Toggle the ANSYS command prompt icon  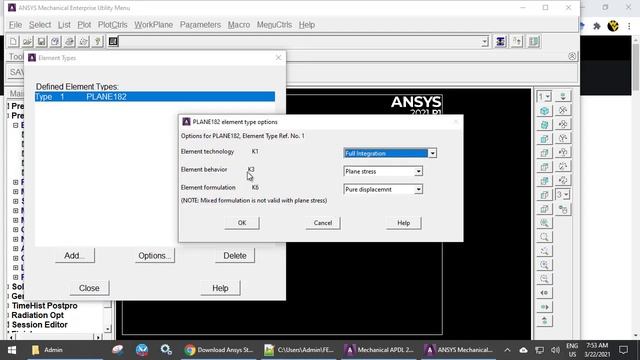coord(113,42)
